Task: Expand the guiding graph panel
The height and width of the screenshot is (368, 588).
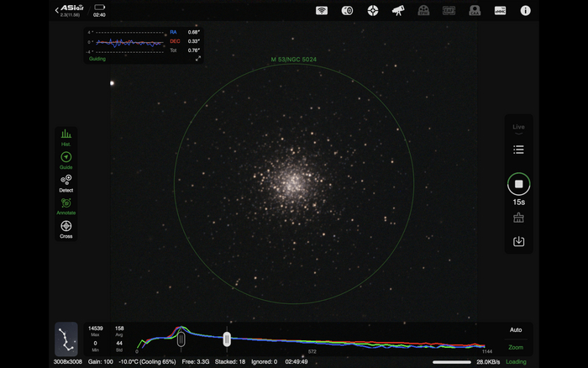Action: (x=198, y=59)
